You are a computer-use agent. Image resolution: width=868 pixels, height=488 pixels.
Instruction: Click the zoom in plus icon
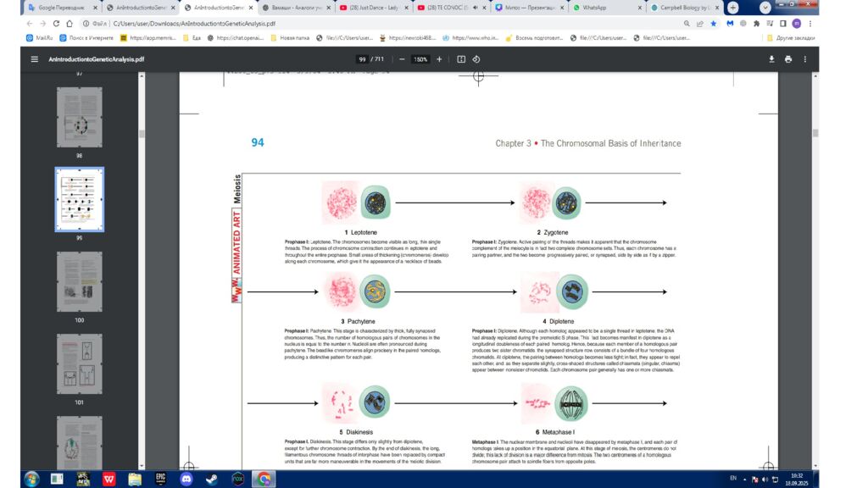click(439, 59)
